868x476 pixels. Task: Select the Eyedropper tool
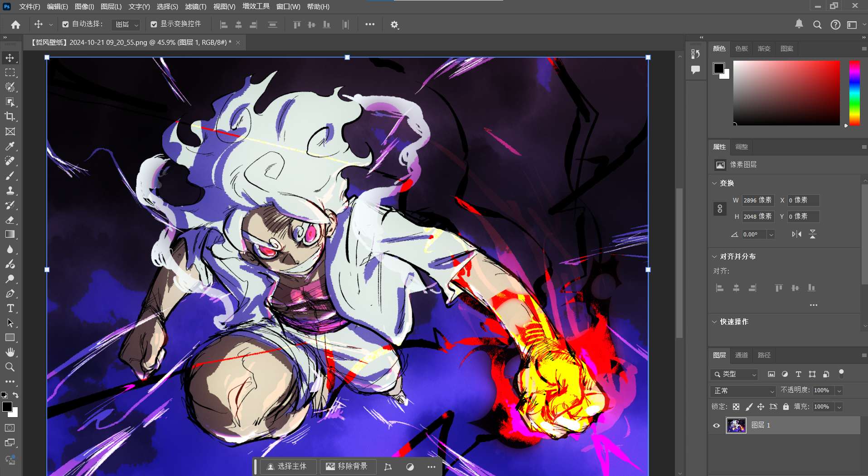[10, 146]
